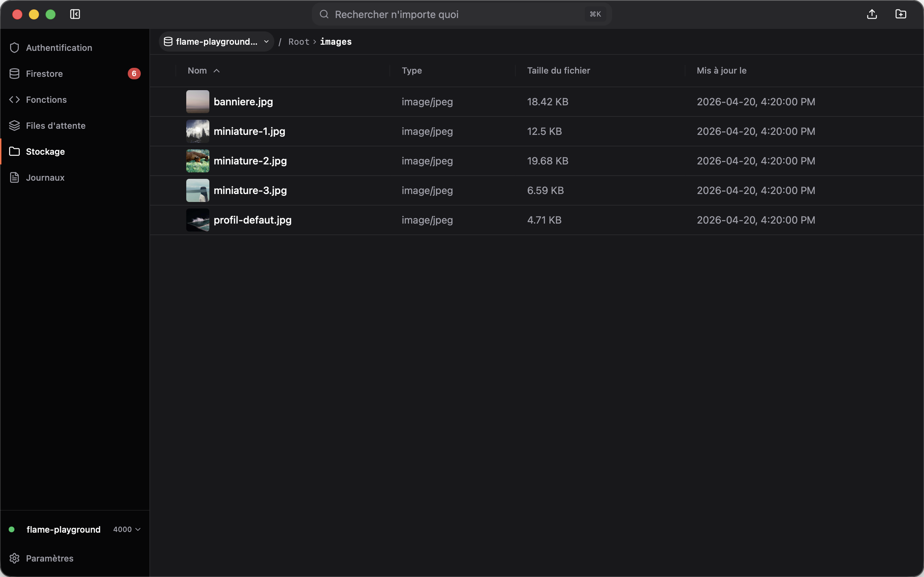Screen dimensions: 924x577
Task: Open the Fonctions code icon
Action: 14,100
